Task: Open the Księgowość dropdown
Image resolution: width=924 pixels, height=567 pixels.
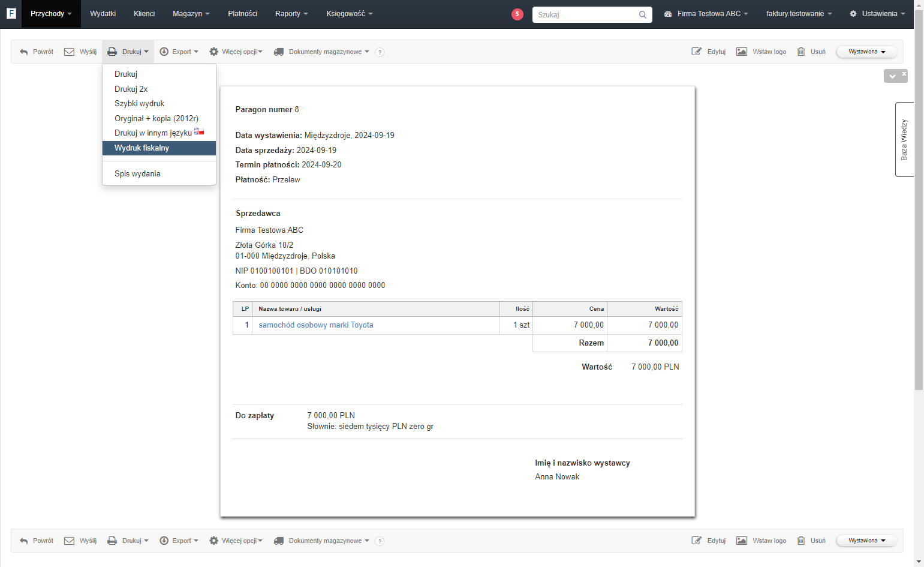Action: [x=350, y=14]
